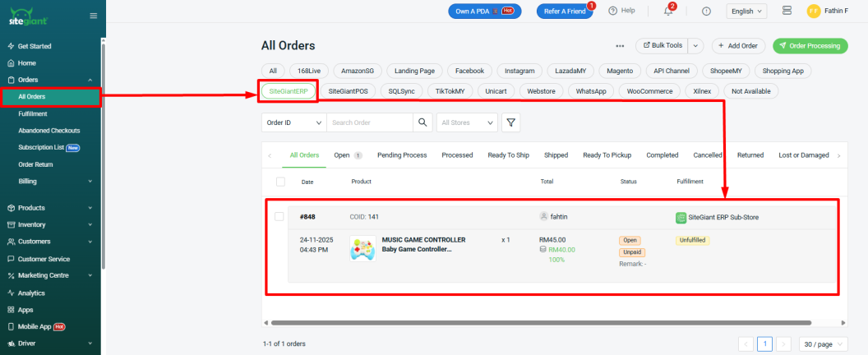The width and height of the screenshot is (868, 355).
Task: Open the notifications bell icon
Action: [668, 11]
